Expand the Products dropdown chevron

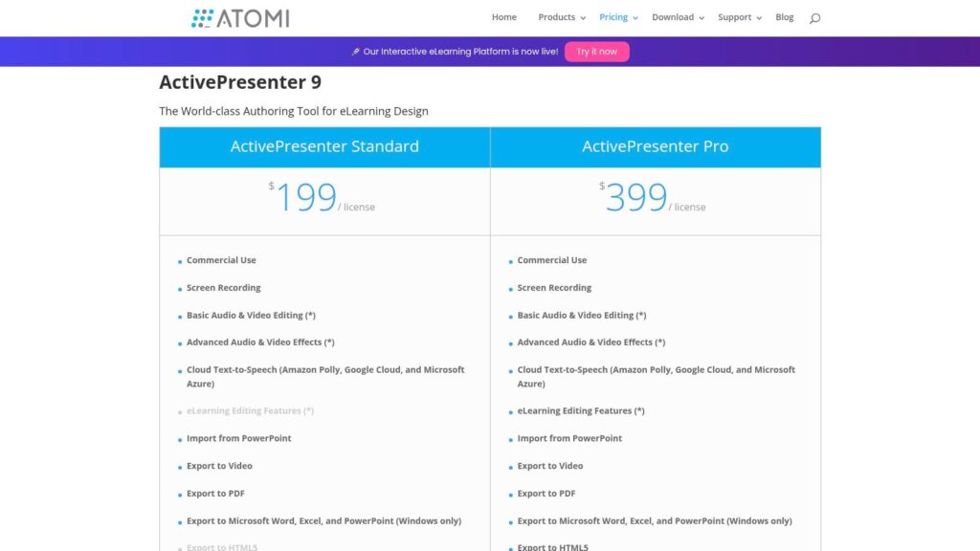pos(583,18)
